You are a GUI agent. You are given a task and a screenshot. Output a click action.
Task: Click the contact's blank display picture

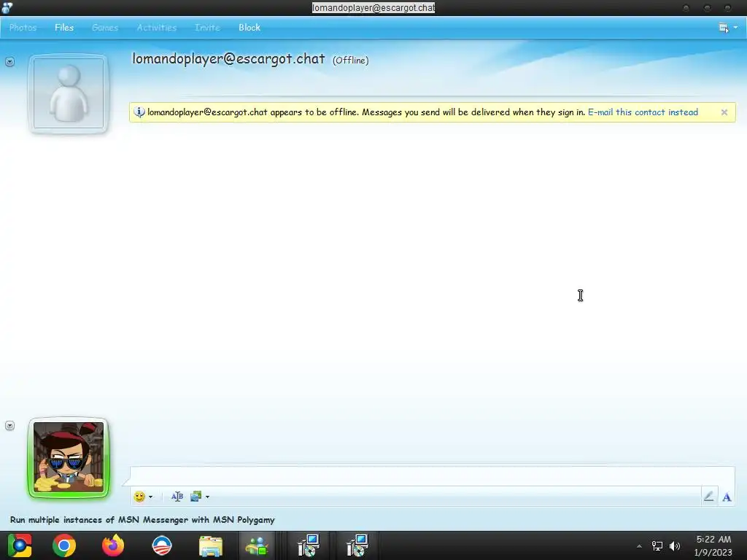(x=69, y=93)
